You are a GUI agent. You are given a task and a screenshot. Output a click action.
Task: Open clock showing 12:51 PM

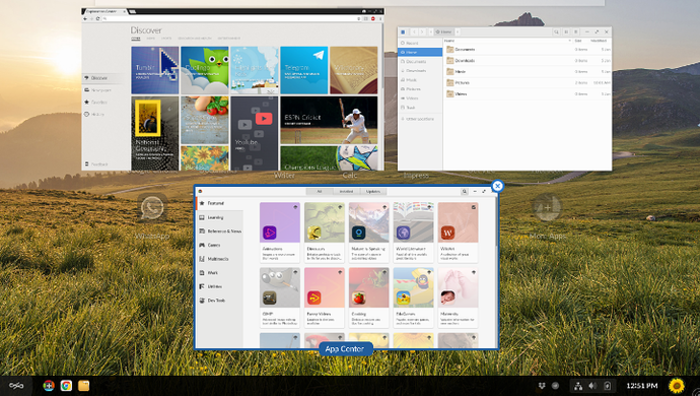coord(642,386)
